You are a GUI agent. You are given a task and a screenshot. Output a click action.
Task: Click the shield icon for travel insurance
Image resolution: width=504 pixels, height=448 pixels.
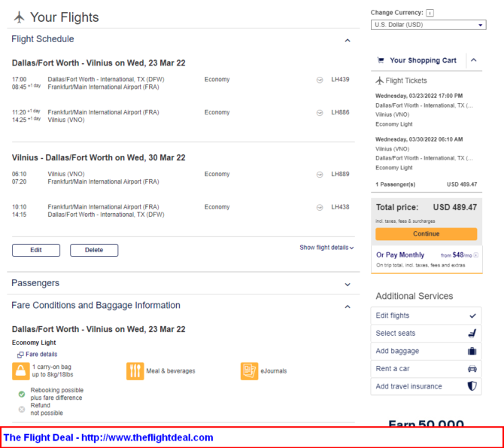tap(472, 386)
